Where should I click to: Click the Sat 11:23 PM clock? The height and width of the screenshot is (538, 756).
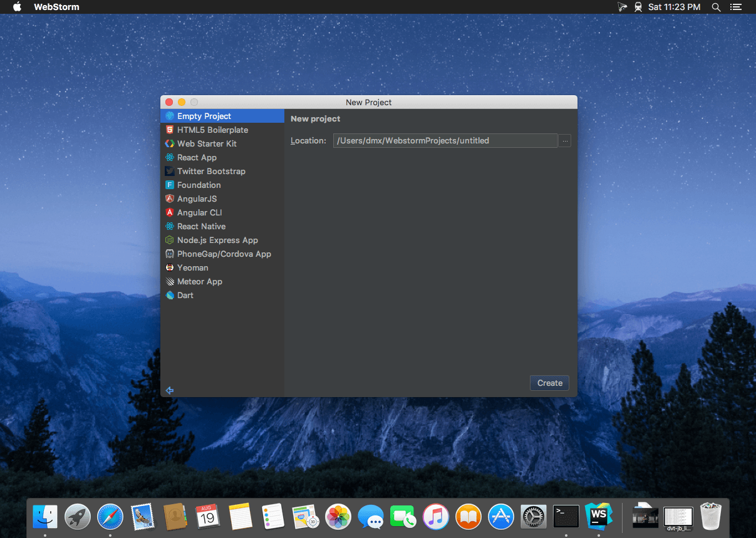(674, 7)
